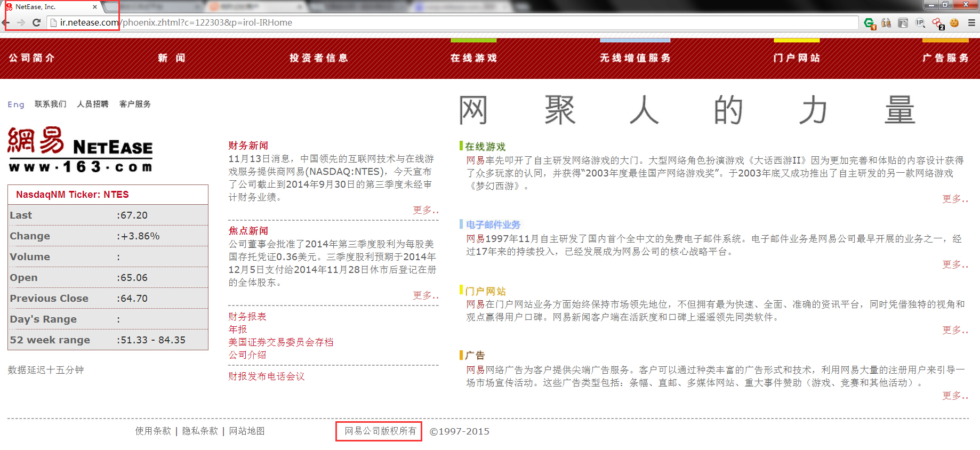Switch language via the Eng link
This screenshot has width=980, height=450.
[16, 105]
